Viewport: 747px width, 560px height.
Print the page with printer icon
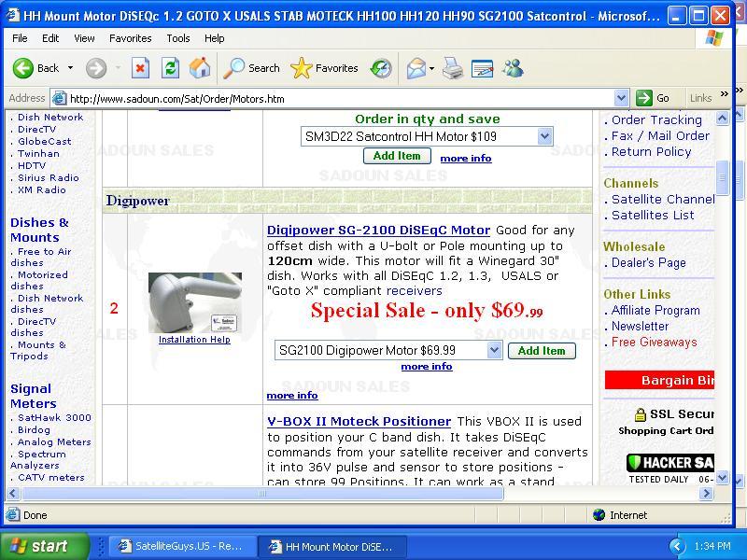452,68
